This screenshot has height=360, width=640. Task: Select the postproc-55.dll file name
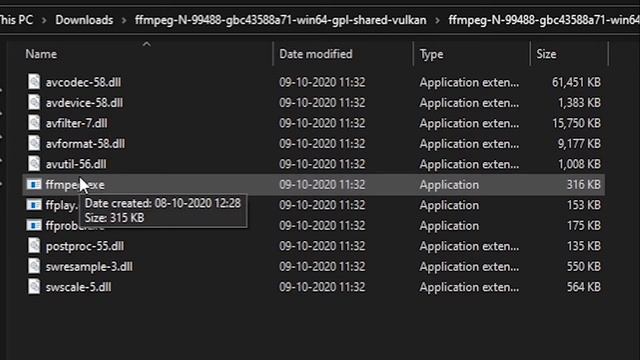85,246
